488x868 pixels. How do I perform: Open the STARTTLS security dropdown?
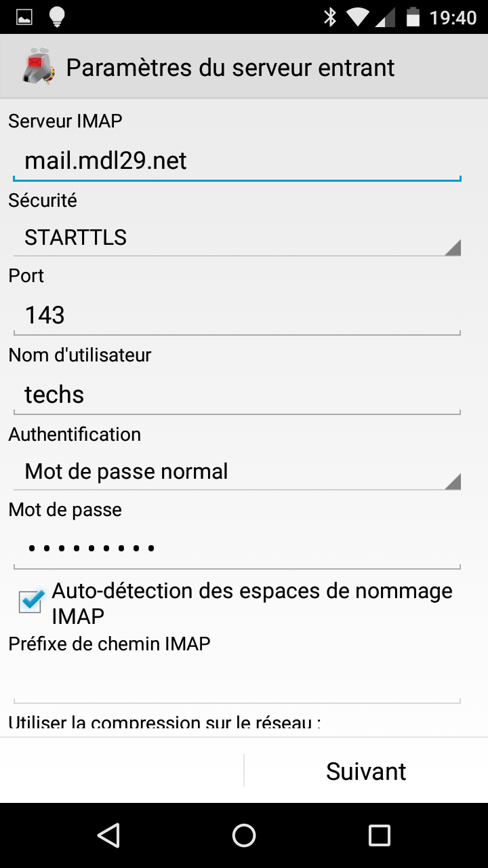237,238
